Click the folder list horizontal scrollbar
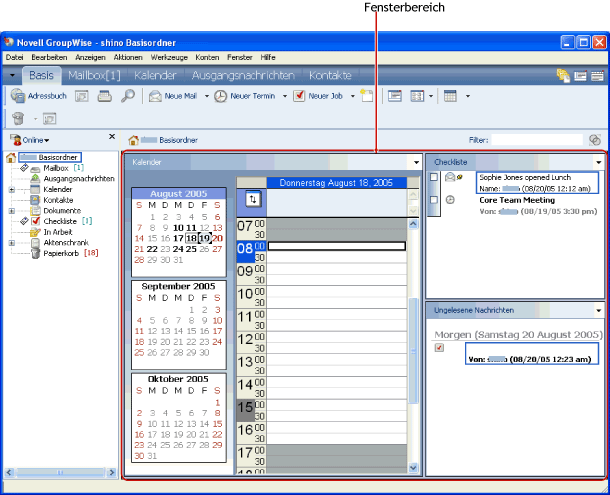 click(x=60, y=472)
